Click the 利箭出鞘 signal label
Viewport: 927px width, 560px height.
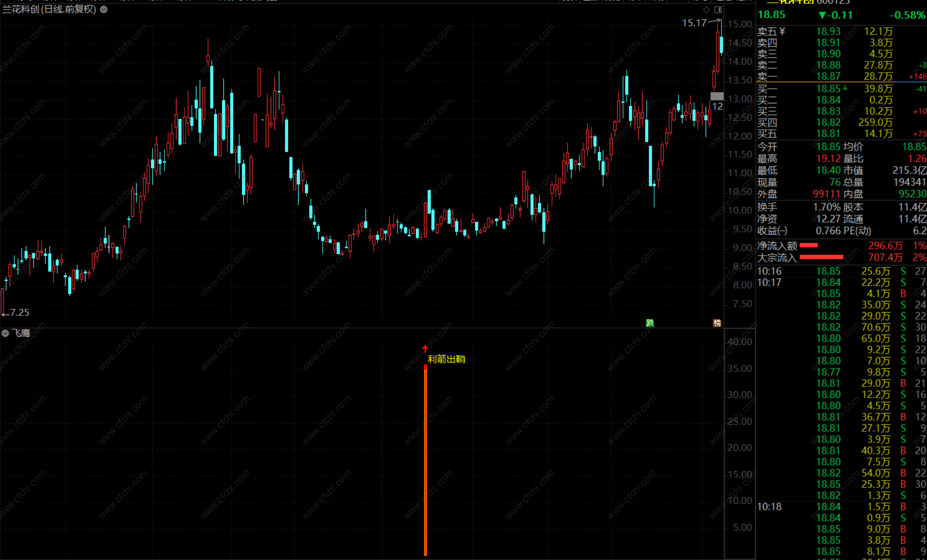click(x=446, y=359)
